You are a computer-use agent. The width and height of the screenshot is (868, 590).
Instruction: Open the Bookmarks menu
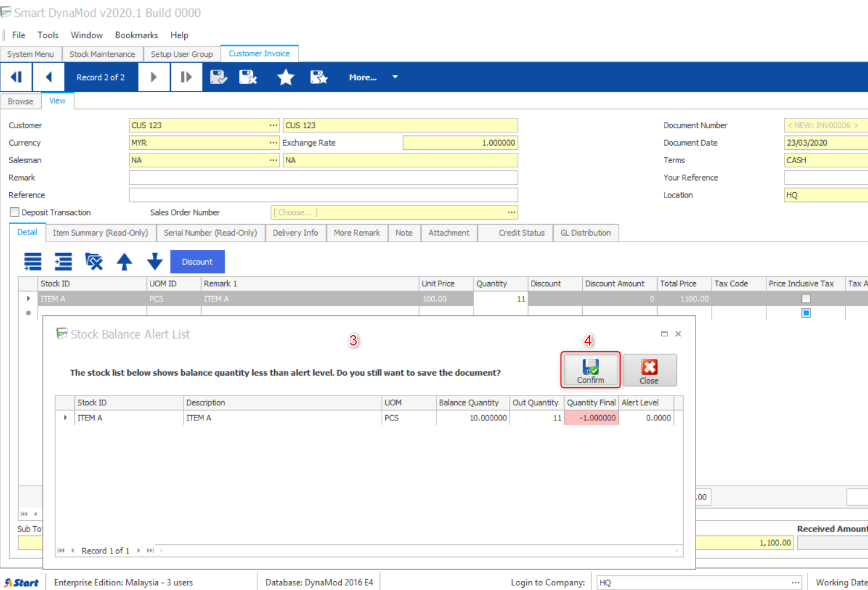click(x=137, y=35)
